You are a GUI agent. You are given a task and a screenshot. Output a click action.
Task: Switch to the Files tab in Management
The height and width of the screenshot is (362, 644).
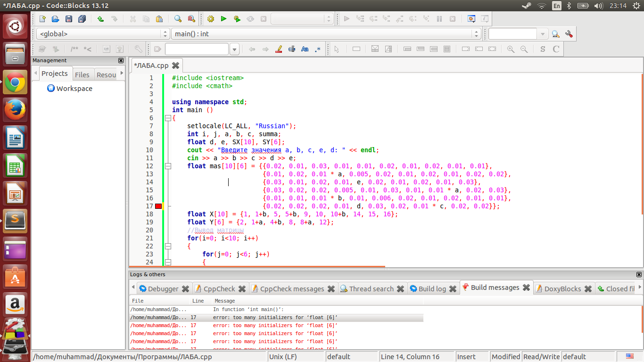pos(82,74)
